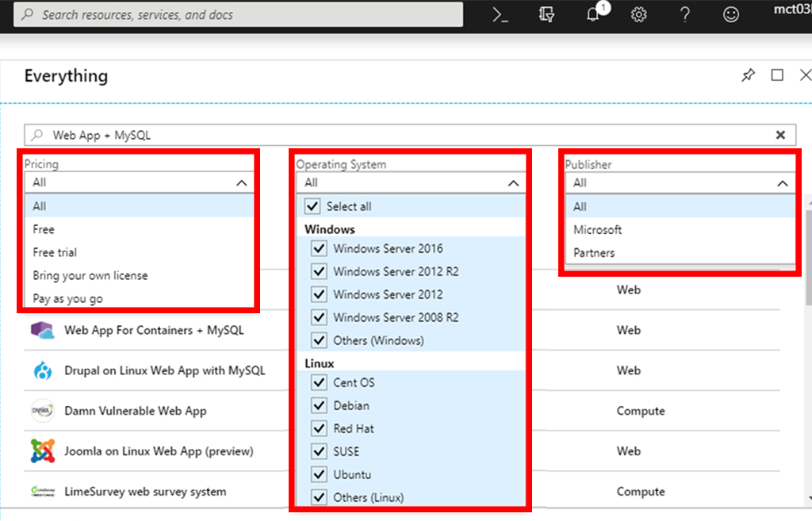Open Joomla on Linux Web App (preview)

click(159, 451)
